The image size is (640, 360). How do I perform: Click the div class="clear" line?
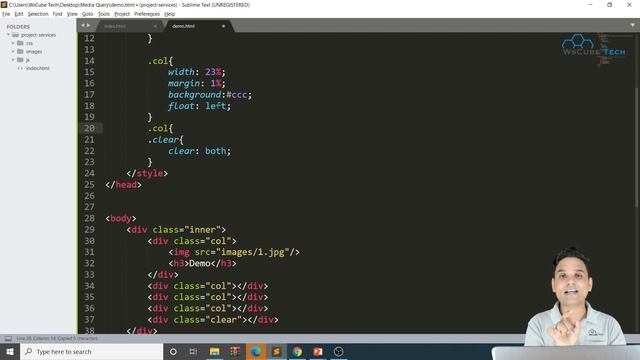[213, 320]
